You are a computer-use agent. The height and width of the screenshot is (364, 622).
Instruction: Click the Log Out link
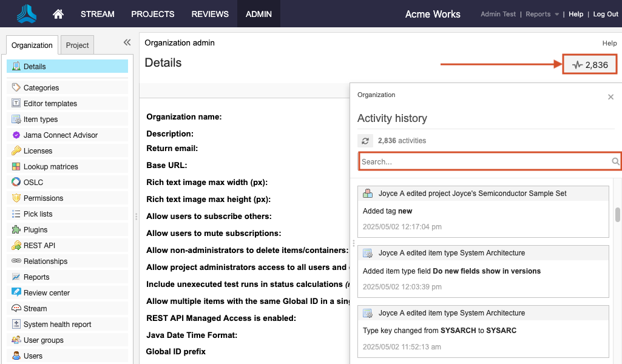[605, 14]
